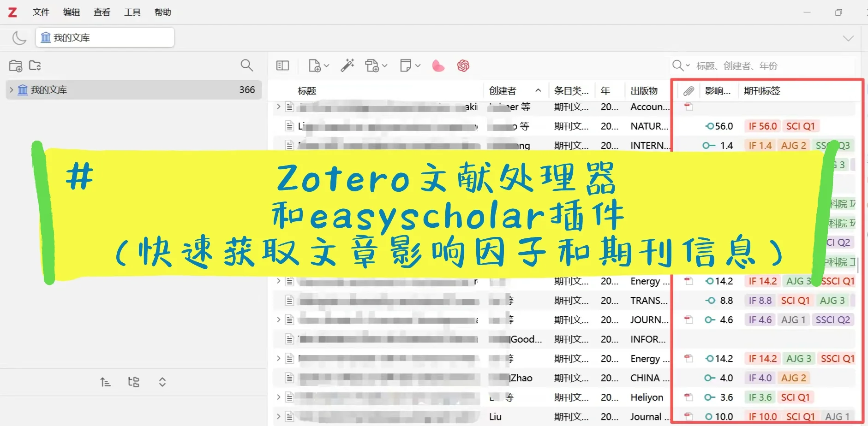
Task: Open the search options dropdown in search bar
Action: pos(687,65)
